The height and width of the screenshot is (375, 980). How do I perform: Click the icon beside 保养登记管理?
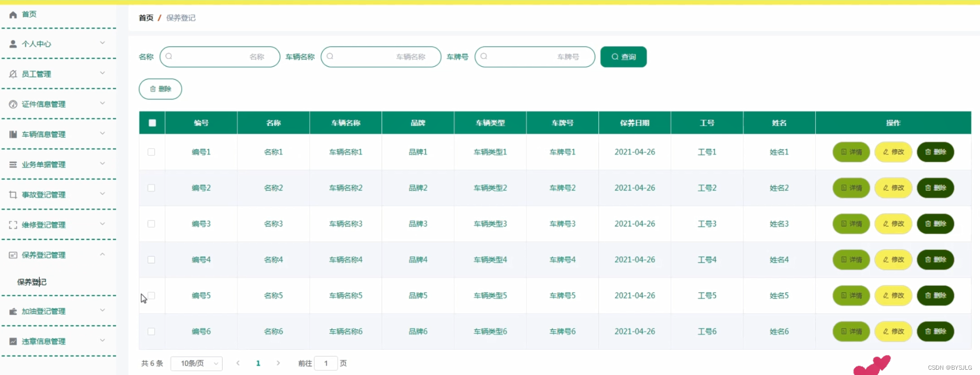pos(13,255)
